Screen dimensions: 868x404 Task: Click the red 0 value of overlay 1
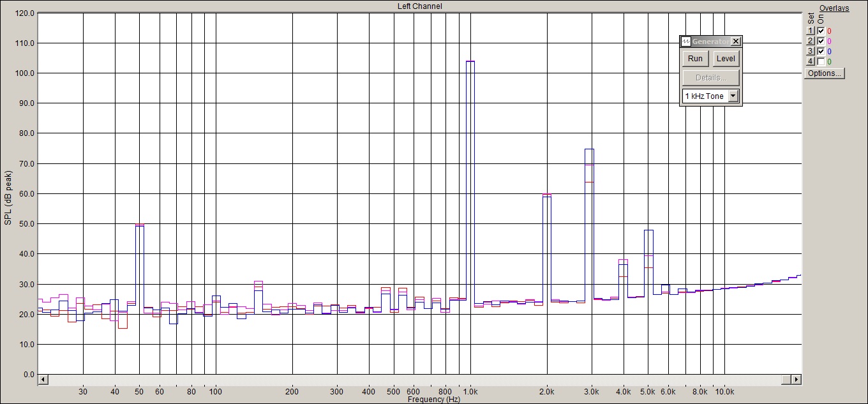tap(829, 31)
